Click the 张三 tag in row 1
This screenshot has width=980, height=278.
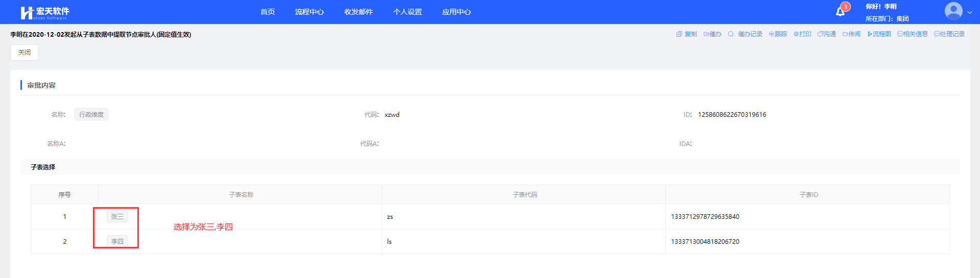117,217
